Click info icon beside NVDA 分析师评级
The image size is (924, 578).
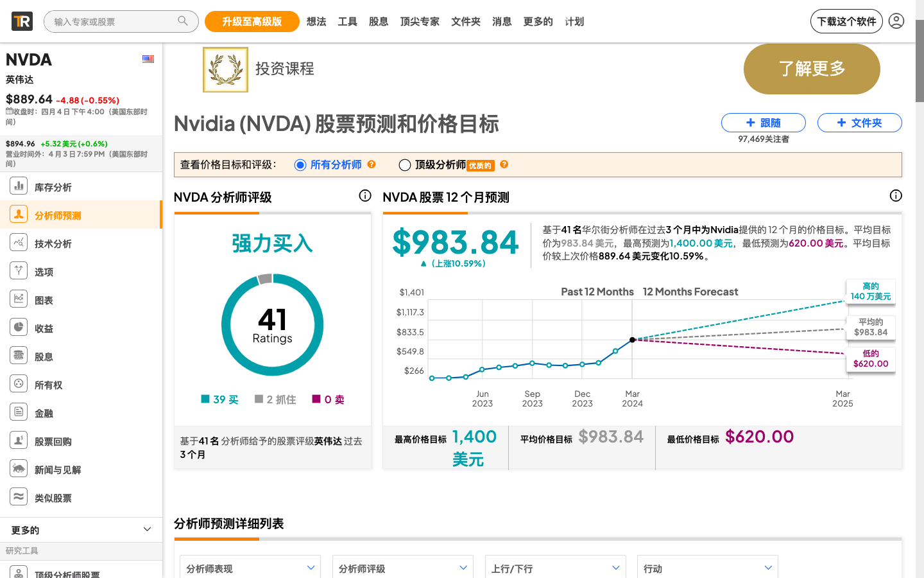point(365,196)
